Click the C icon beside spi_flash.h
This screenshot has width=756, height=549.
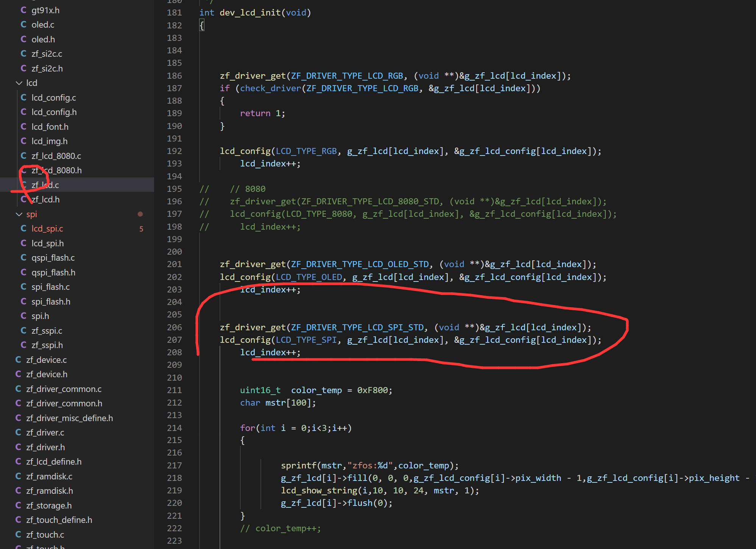pyautogui.click(x=23, y=302)
